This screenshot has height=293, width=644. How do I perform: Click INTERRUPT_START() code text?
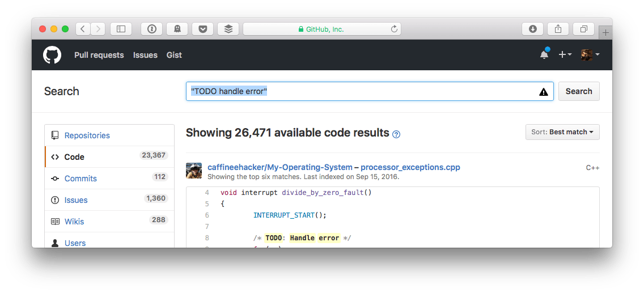point(290,215)
